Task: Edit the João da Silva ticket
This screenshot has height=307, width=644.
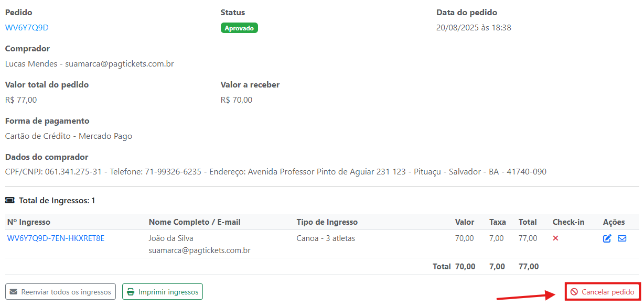Action: pyautogui.click(x=607, y=239)
